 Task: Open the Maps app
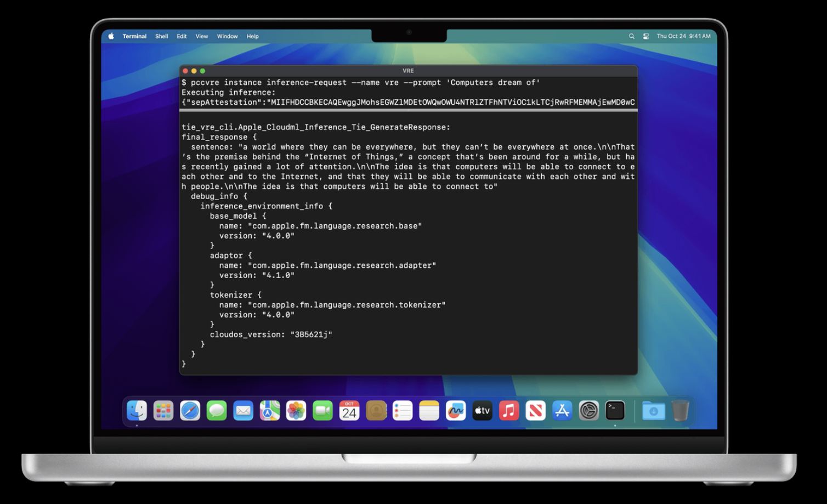(270, 410)
